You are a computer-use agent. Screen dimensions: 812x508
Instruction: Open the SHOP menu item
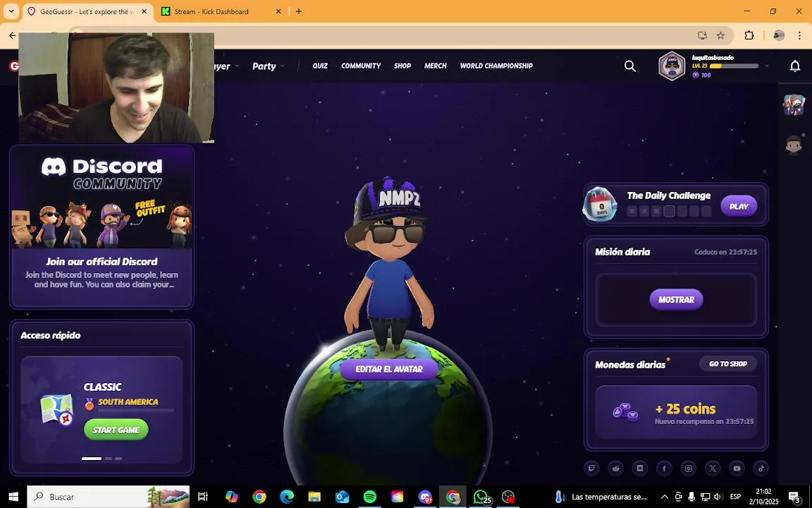coord(402,66)
